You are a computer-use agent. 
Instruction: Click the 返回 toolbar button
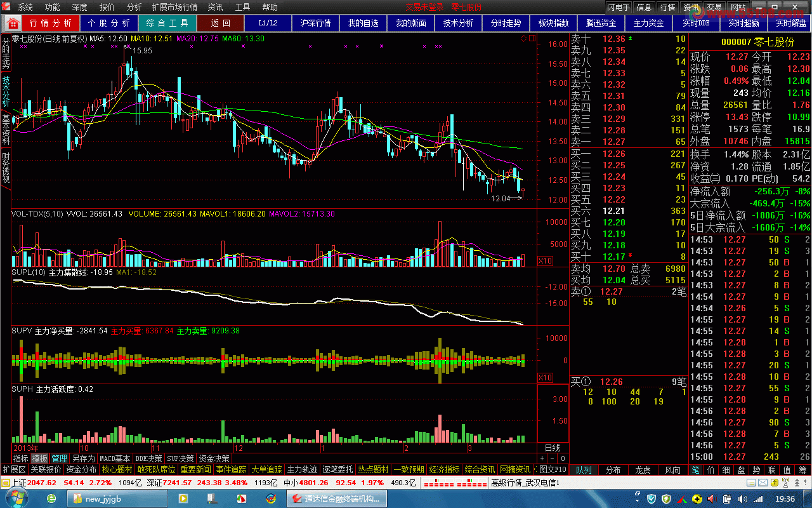point(220,23)
